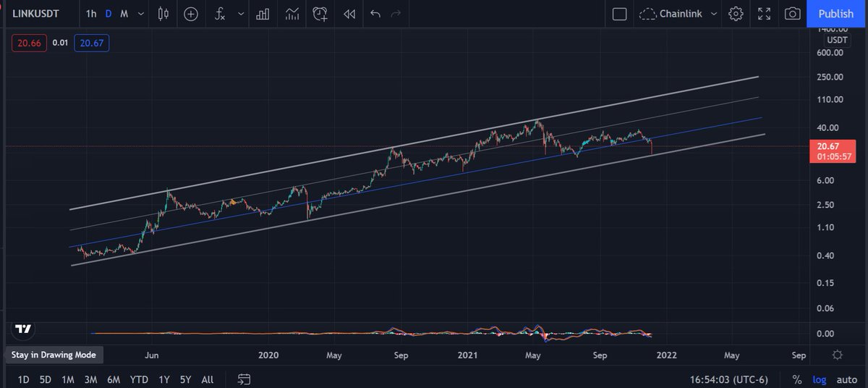Create an alert with the alarm clock icon
The width and height of the screenshot is (868, 388).
point(320,14)
